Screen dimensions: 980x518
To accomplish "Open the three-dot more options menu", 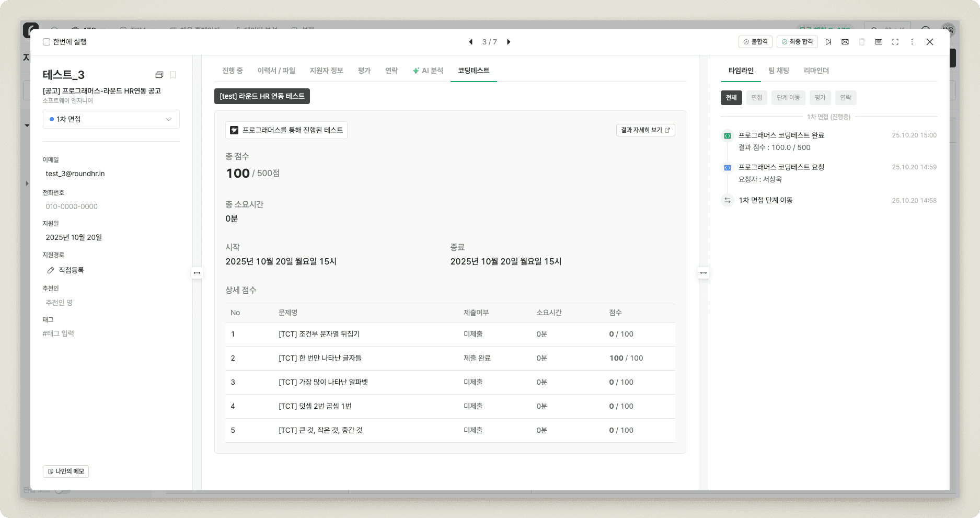I will tap(912, 42).
